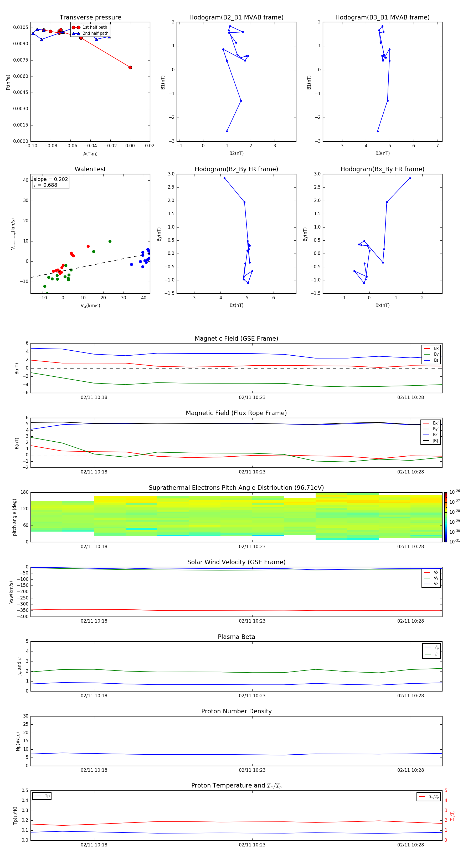Click the 'Hodogram(Bz_By FR frame)' title
Screen dimensions: 473x868
tap(236, 169)
